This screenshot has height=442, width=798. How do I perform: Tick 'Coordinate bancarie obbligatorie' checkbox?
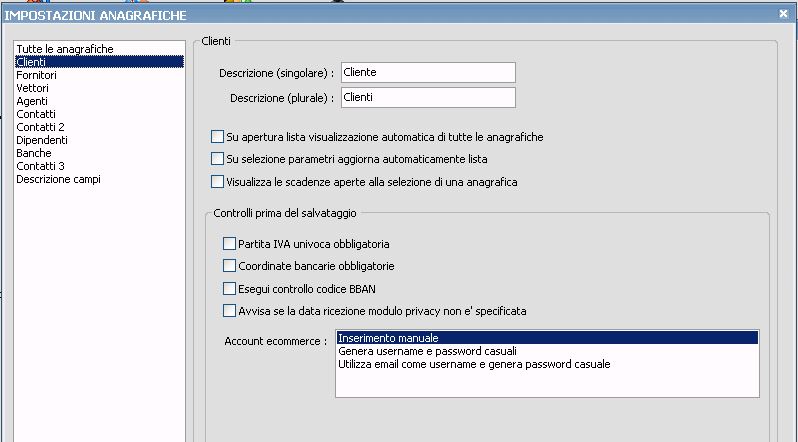230,266
